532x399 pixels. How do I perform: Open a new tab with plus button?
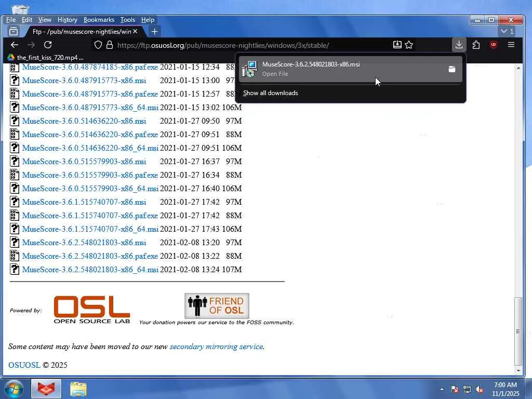tap(154, 32)
